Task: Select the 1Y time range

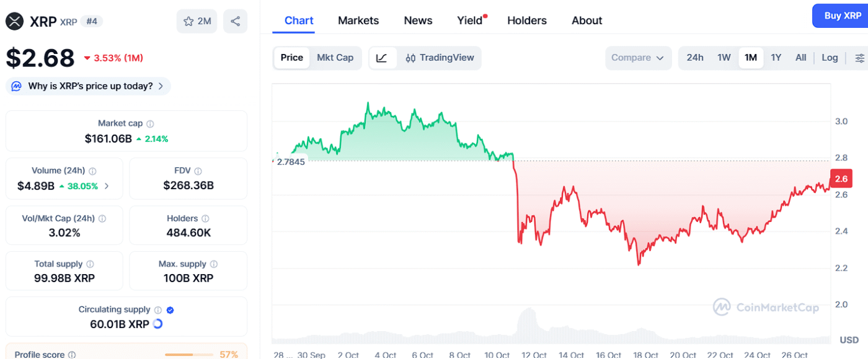Action: [x=776, y=58]
